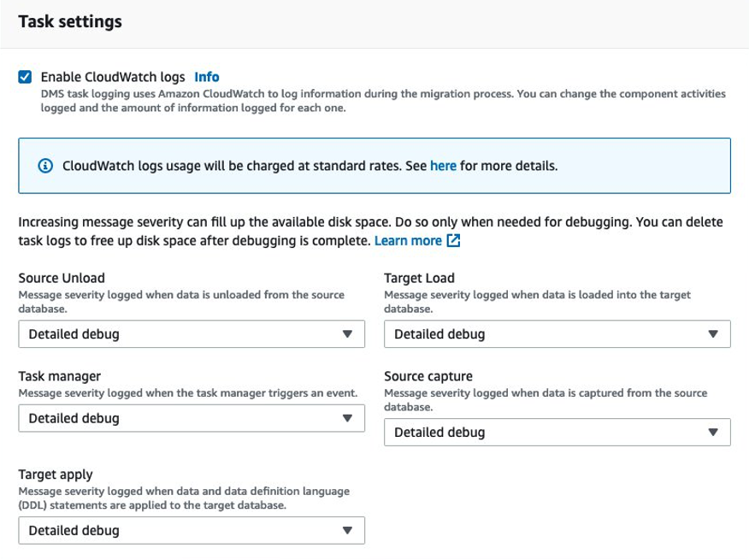This screenshot has width=749, height=560.
Task: Click the Info link beside CloudWatch logs
Action: (207, 77)
